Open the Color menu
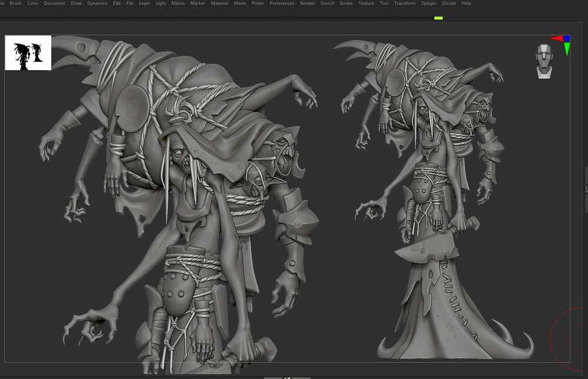This screenshot has width=588, height=379. pyautogui.click(x=32, y=3)
